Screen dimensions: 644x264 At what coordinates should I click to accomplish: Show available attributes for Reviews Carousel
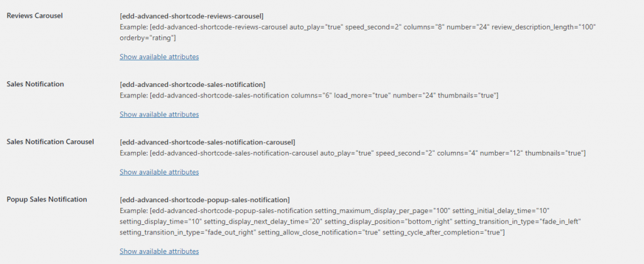click(x=159, y=57)
